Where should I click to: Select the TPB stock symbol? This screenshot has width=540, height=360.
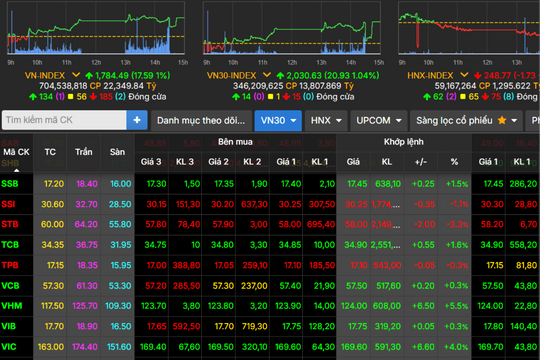pos(10,265)
